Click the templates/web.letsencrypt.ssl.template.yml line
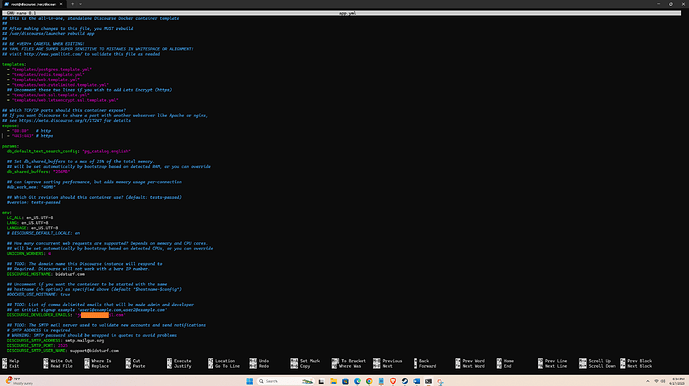This screenshot has width=689, height=386. 63,100
